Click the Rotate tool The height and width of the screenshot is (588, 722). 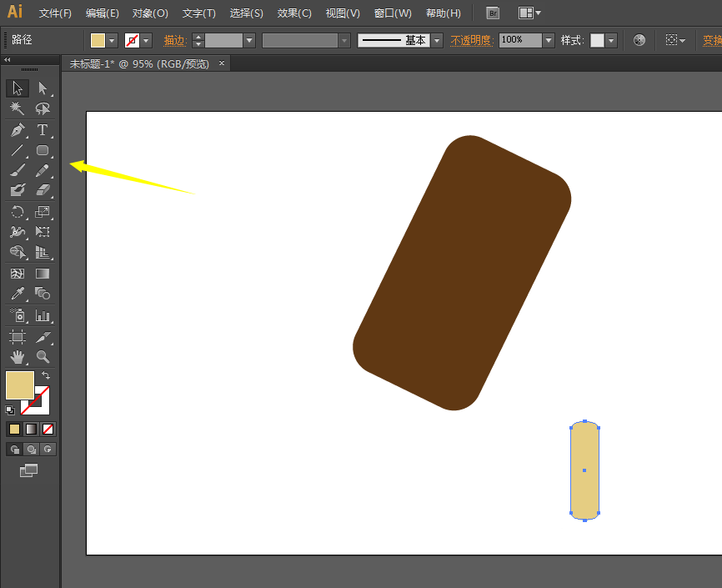[x=17, y=212]
